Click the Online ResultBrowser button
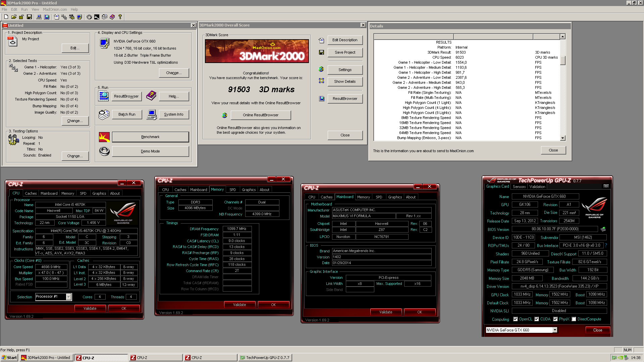The width and height of the screenshot is (644, 362). coord(261,115)
